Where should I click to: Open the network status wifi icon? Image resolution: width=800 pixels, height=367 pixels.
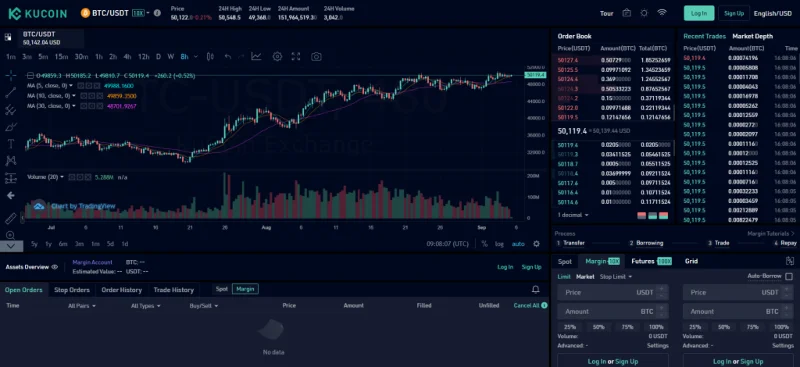pyautogui.click(x=662, y=13)
